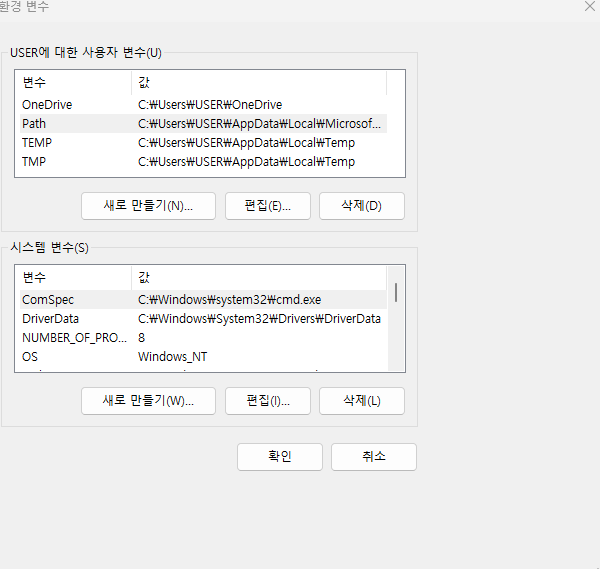Click 삭제(D) to delete user variable
This screenshot has height=569, width=600.
point(362,206)
